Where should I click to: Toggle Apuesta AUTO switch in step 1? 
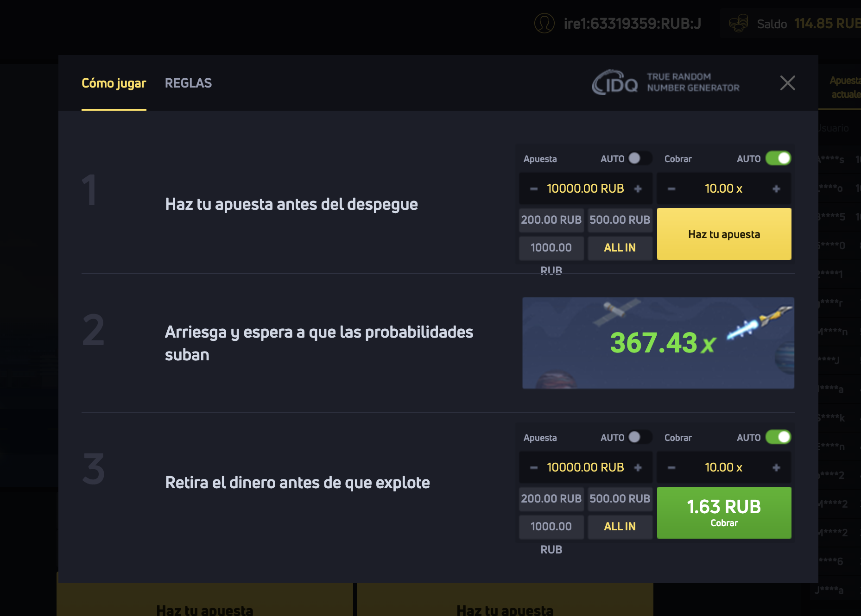point(639,158)
